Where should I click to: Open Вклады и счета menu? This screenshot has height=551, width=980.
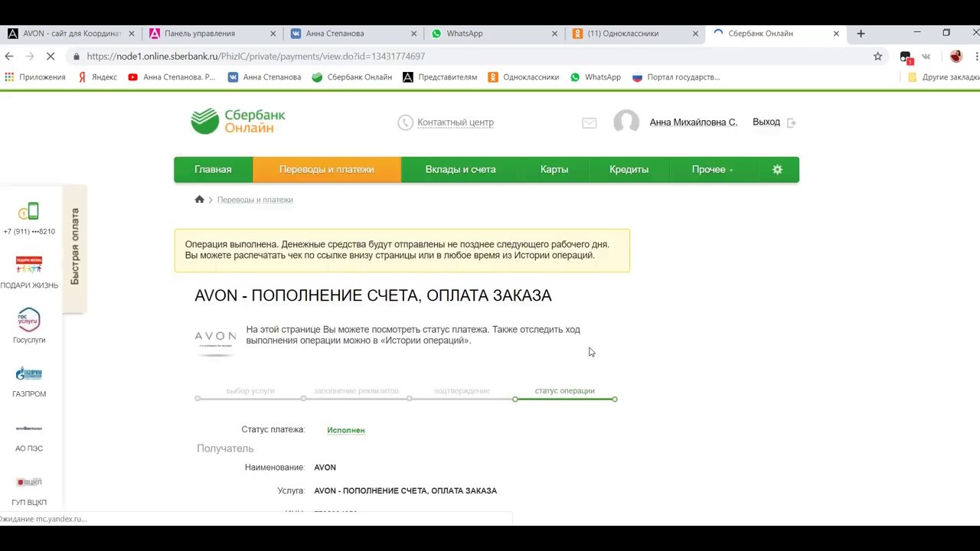[x=460, y=170]
